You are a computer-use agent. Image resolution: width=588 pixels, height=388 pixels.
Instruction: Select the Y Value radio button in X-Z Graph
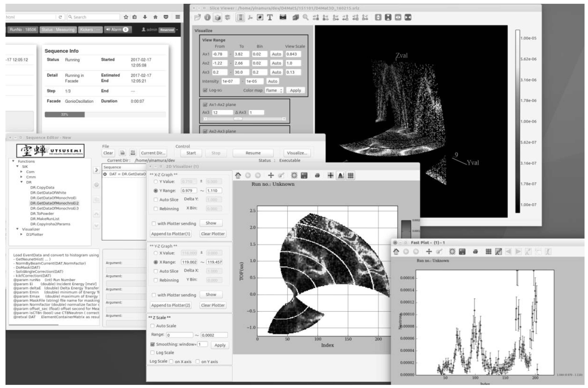tap(155, 182)
